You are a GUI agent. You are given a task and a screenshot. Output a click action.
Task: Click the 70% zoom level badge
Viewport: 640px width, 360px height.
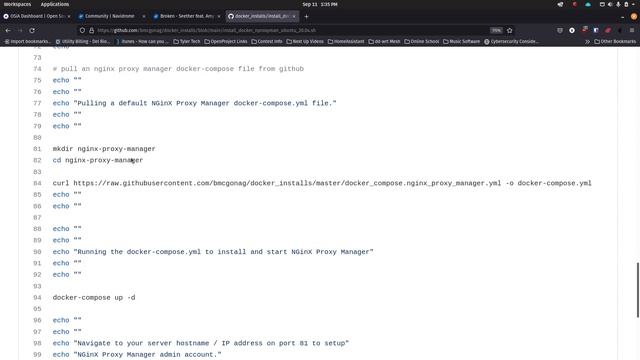click(x=496, y=30)
